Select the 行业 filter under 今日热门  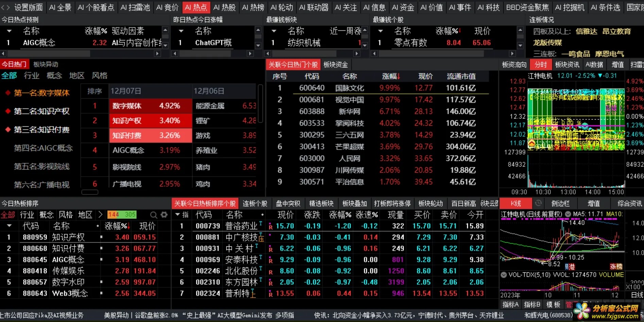click(32, 76)
